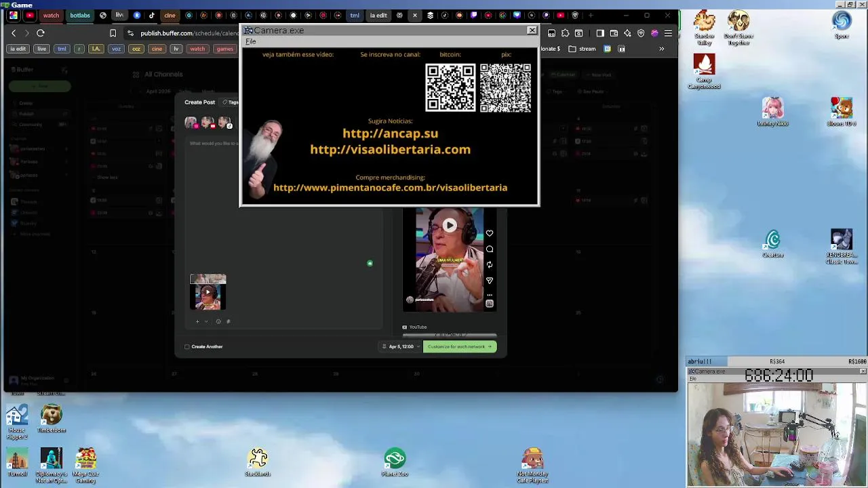This screenshot has height=488, width=868.
Task: Launch Infinity Nikki from the desktop
Action: click(x=772, y=112)
